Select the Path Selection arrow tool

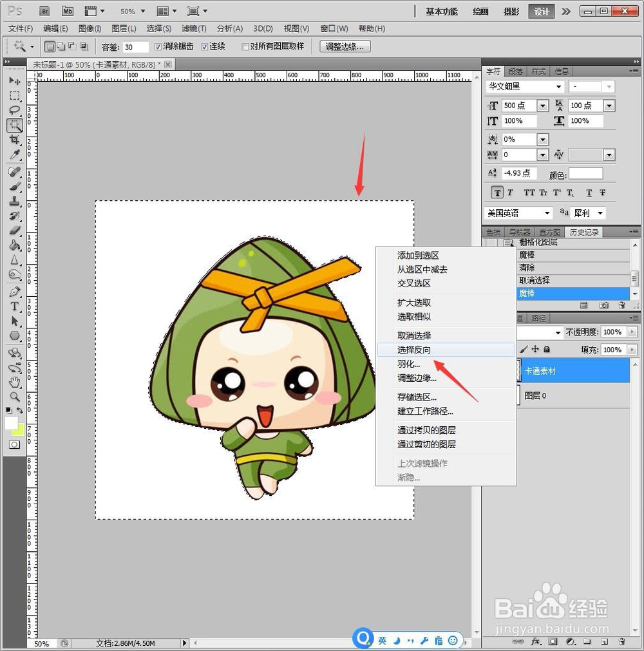coord(15,321)
